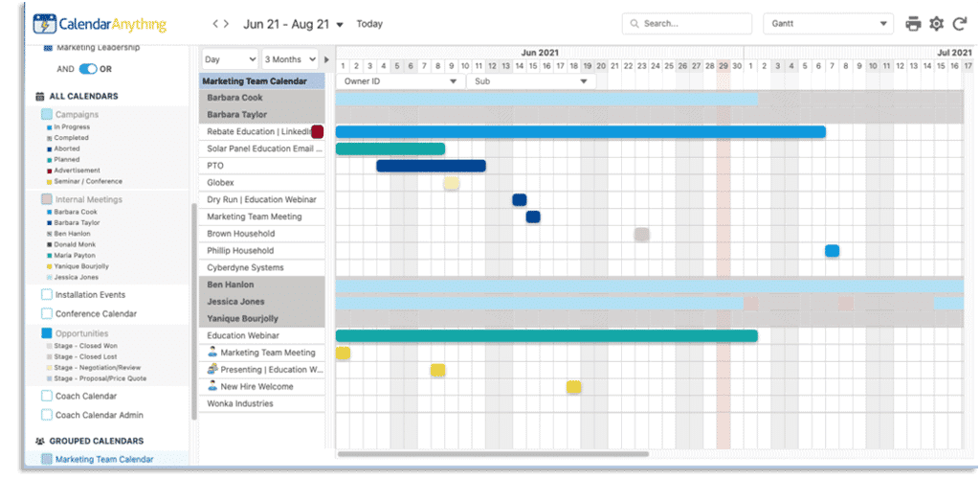Viewport: 980px width, 479px height.
Task: Click the Donald Monk legend entry
Action: coord(70,244)
